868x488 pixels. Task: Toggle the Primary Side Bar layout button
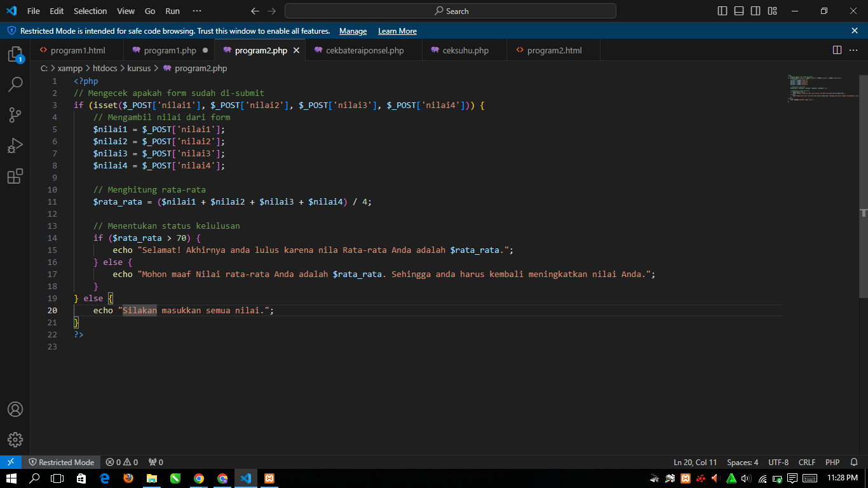pyautogui.click(x=722, y=11)
